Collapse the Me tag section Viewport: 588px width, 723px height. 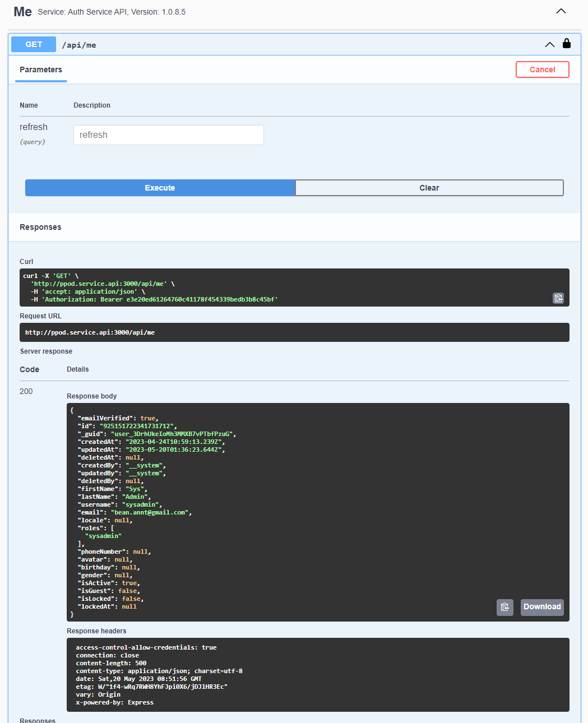561,11
